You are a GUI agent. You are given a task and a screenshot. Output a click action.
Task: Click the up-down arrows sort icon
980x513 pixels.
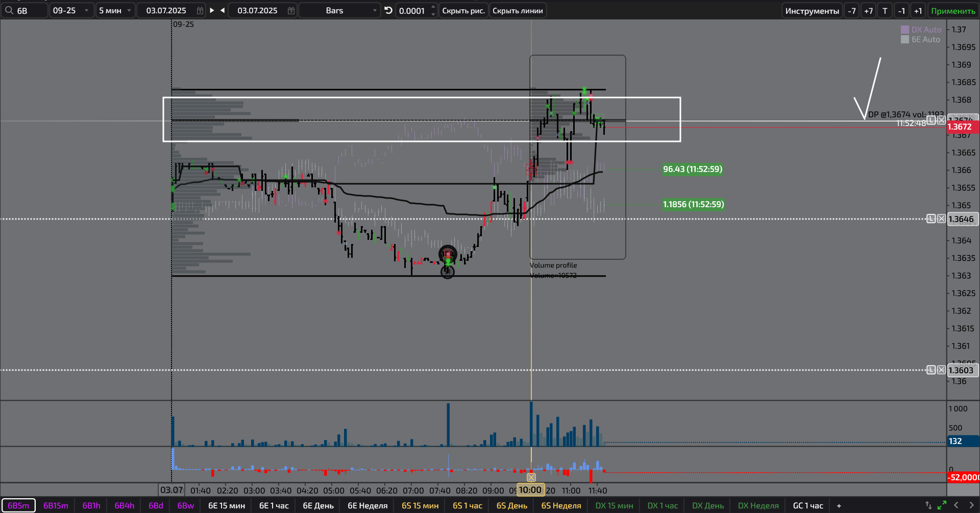928,505
